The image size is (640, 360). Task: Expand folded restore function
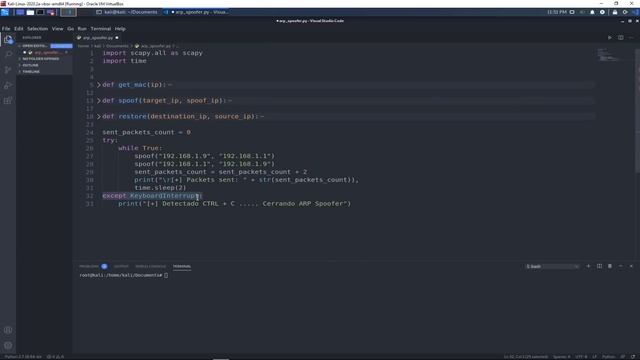tap(98, 116)
